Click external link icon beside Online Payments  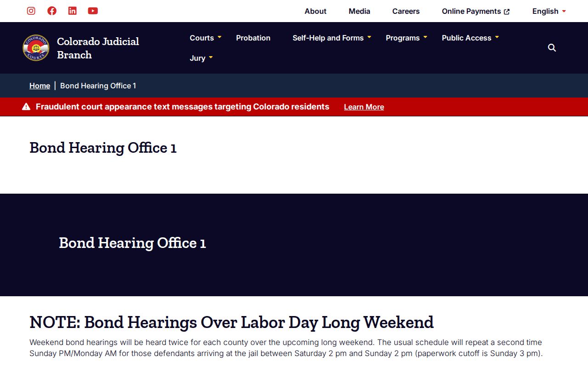(x=507, y=11)
